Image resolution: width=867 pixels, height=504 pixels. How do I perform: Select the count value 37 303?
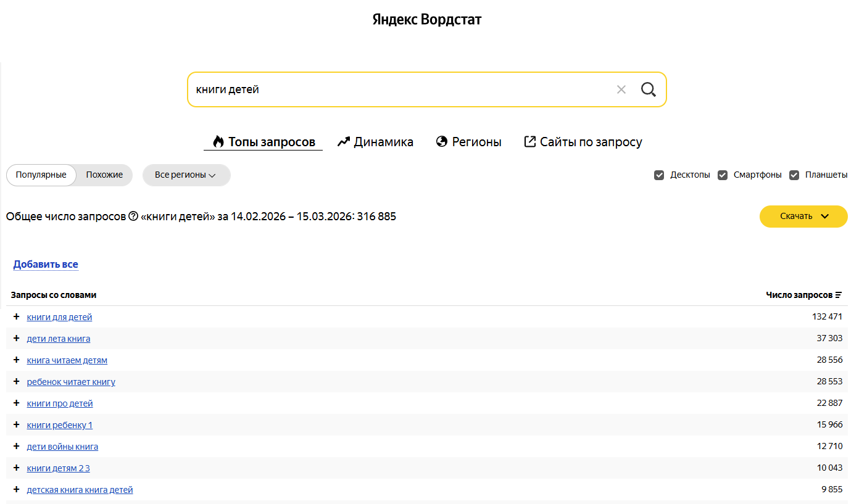(x=829, y=339)
